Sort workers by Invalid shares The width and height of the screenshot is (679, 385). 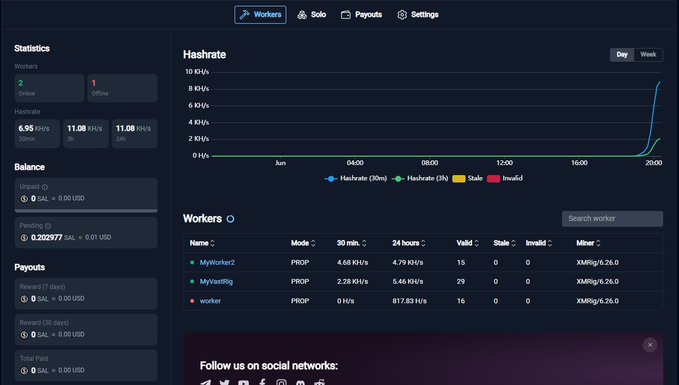click(x=539, y=243)
